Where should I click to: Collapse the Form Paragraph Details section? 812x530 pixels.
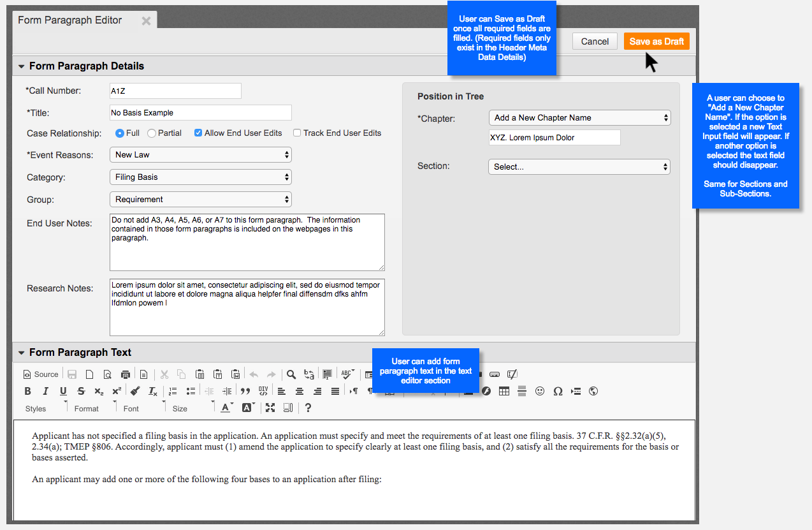coord(21,66)
